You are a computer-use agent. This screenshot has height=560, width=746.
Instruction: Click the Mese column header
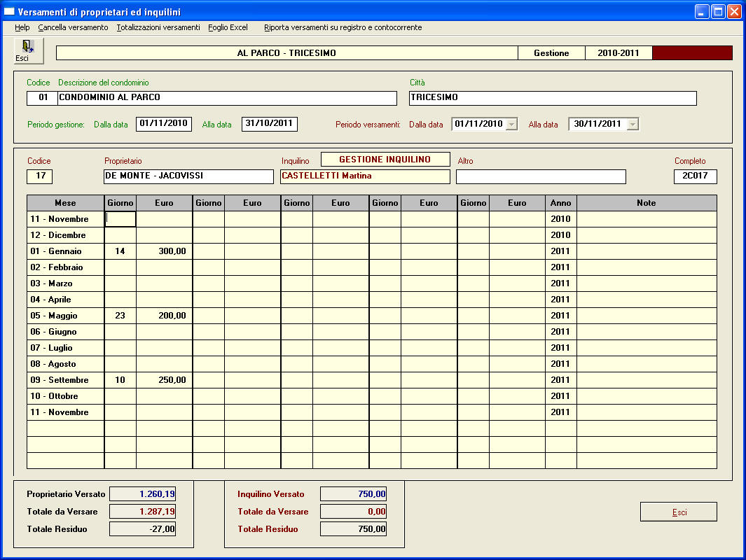[66, 203]
